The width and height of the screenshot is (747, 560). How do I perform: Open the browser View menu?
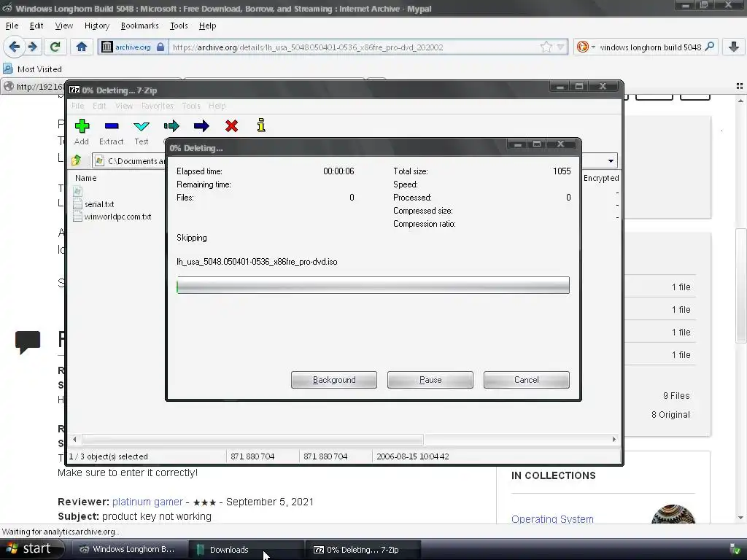pyautogui.click(x=64, y=26)
